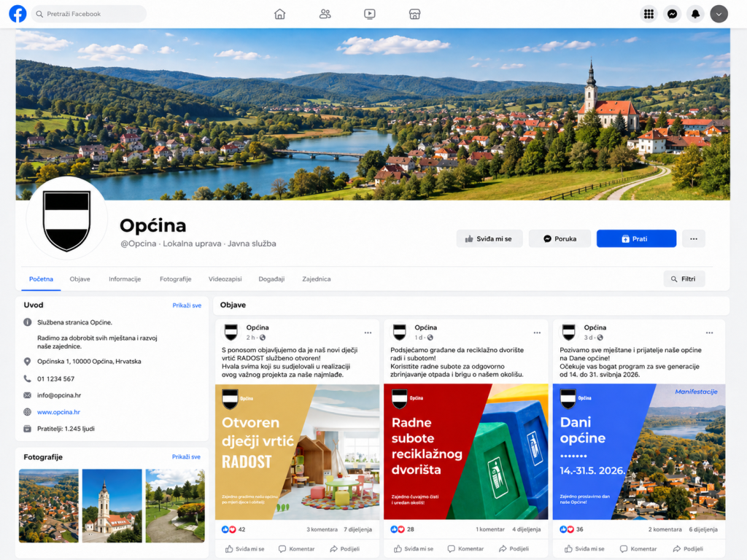Screen dimensions: 747x560
Task: Open the www.opcina.hr website link
Action: click(x=58, y=412)
